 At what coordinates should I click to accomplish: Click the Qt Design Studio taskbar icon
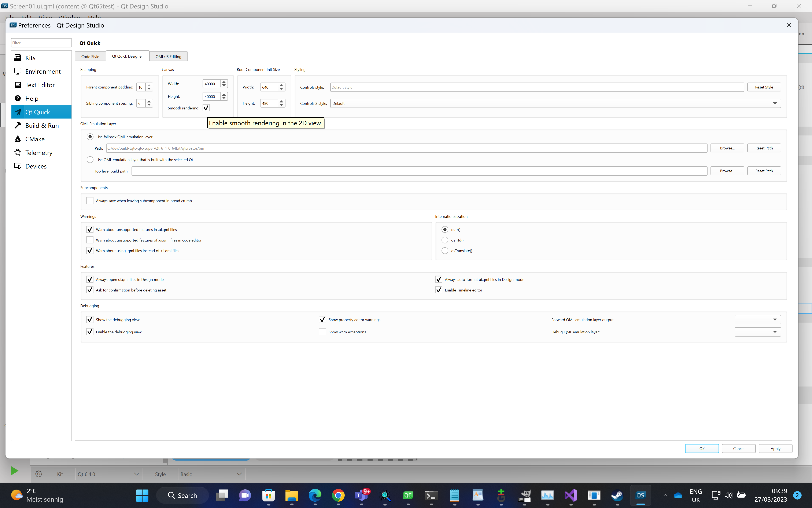(x=641, y=495)
